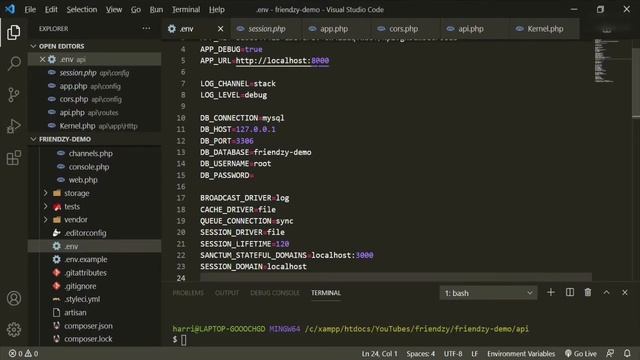Change encoding via UTF-8 status item
The height and width of the screenshot is (360, 640).
click(453, 353)
